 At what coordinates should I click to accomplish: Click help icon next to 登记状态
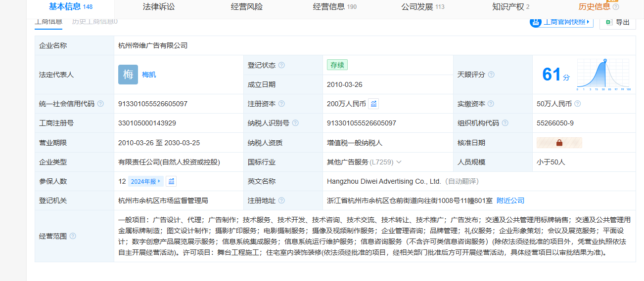(x=281, y=65)
